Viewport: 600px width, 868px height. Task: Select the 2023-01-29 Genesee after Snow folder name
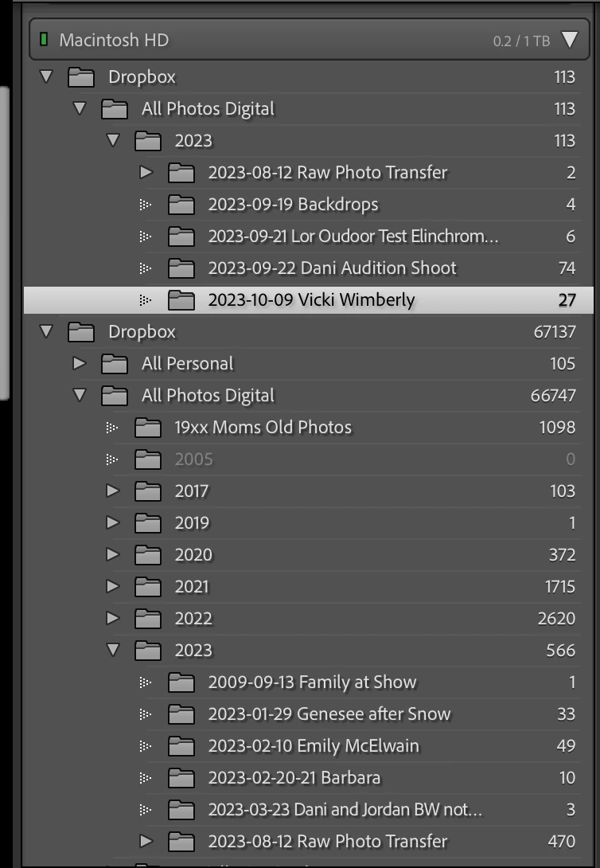329,714
